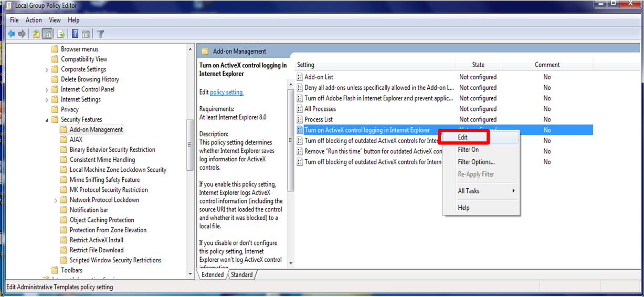Expand the Internet Control Panel node
644x297 pixels.
tap(47, 89)
